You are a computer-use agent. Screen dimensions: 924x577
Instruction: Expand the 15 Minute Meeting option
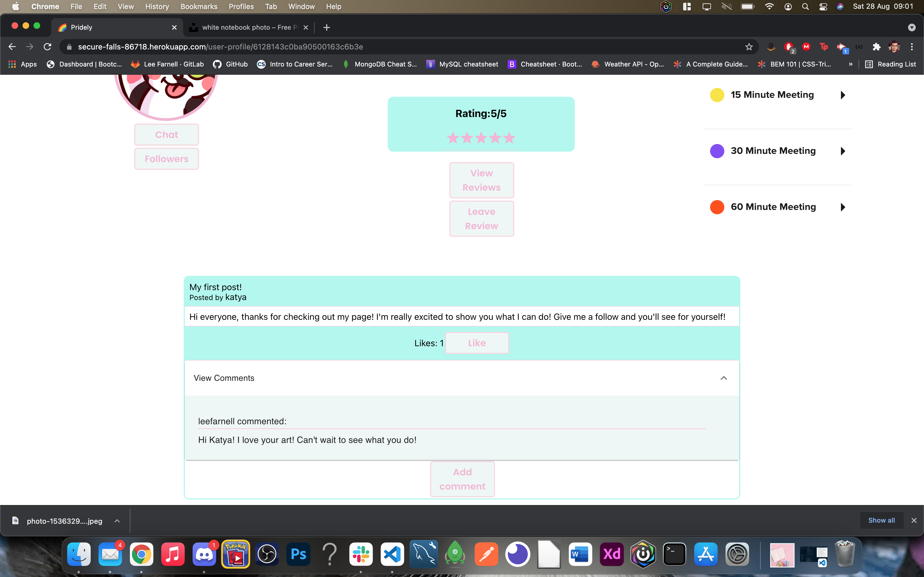tap(843, 95)
